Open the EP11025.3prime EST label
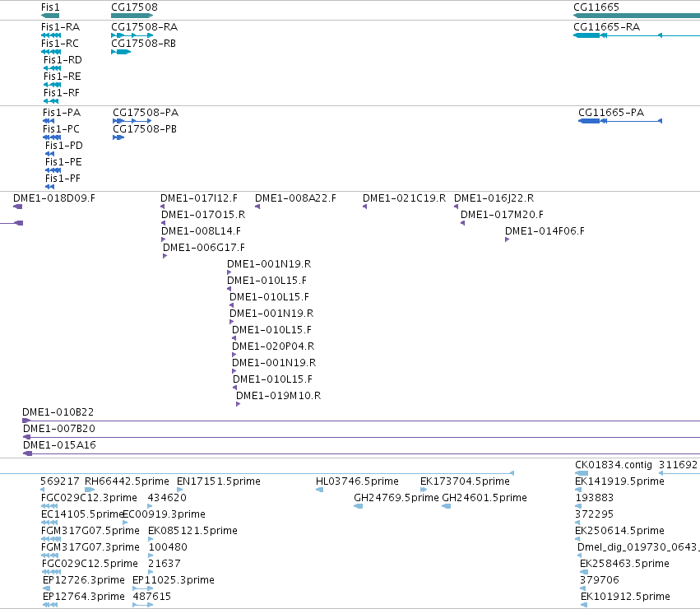The width and height of the screenshot is (700, 609). tap(174, 581)
